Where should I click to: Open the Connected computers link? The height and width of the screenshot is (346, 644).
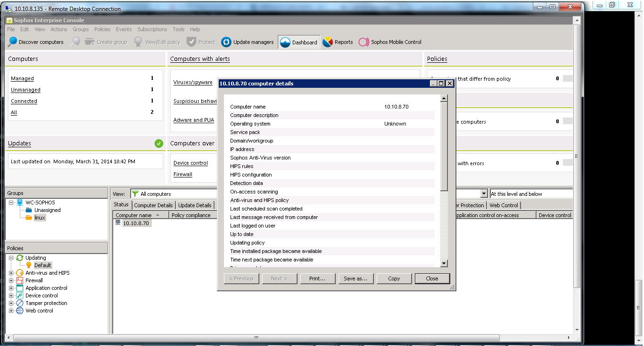24,101
